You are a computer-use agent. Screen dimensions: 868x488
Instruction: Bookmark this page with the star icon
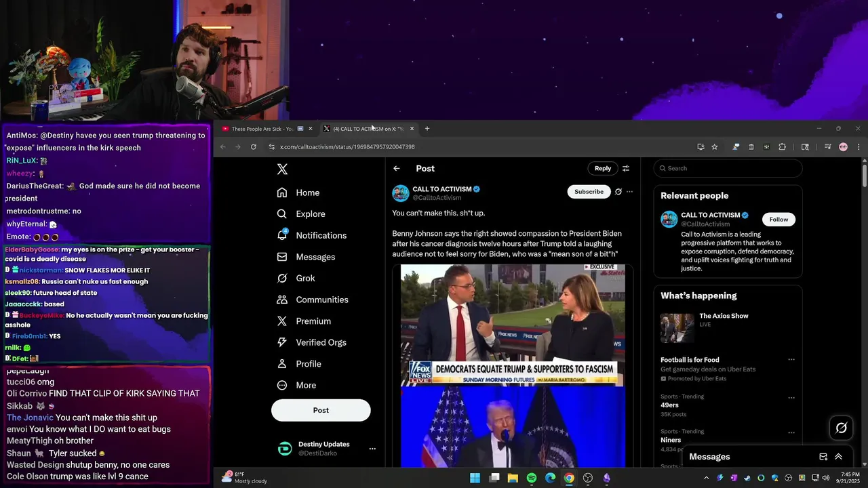coord(715,147)
